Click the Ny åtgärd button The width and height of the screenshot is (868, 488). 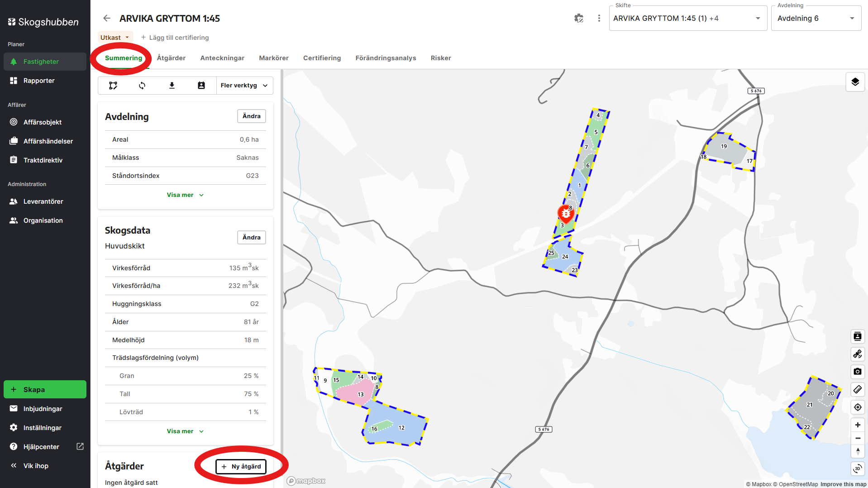pos(241,467)
